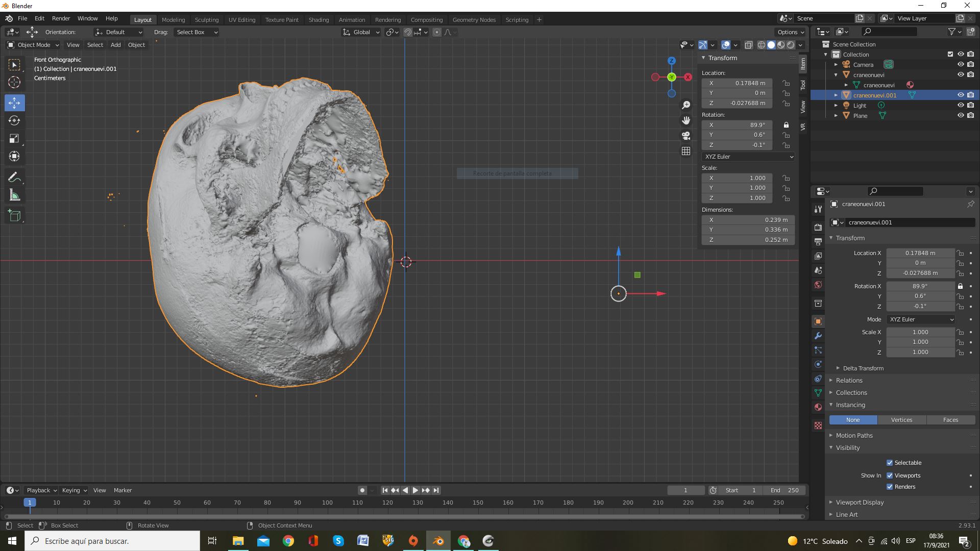This screenshot has height=551, width=980.
Task: Choose the Add Cube tool
Action: pos(14,216)
